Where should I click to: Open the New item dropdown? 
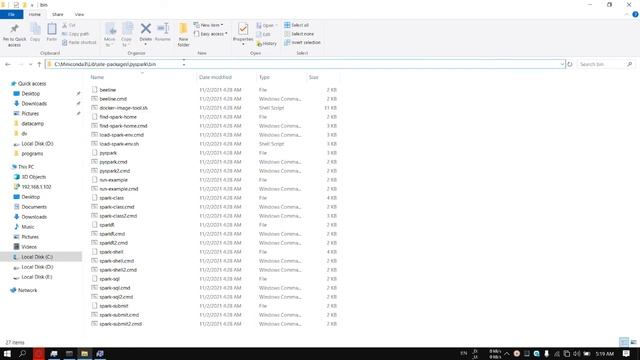(208, 25)
